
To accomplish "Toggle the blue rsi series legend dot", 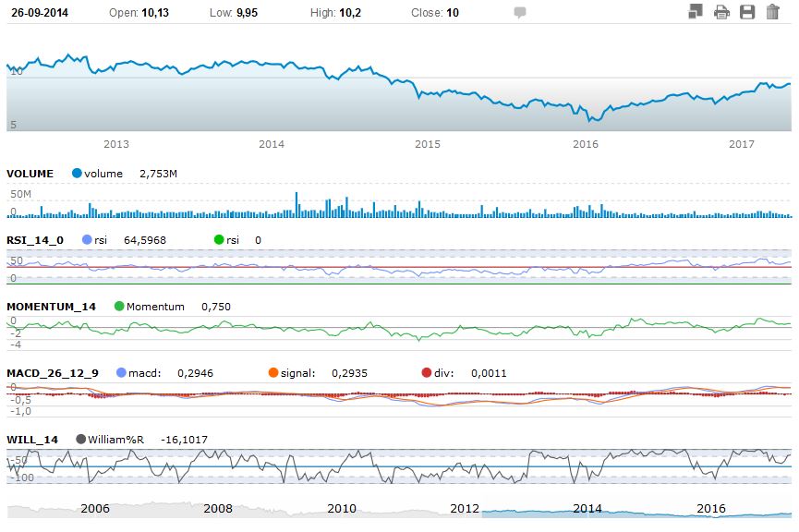I will pos(88,240).
